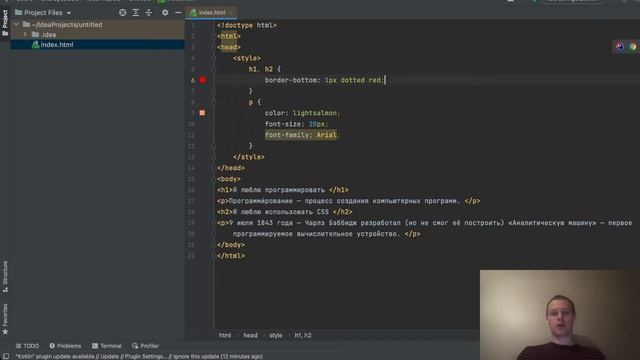640x360 pixels.
Task: Click line number 6 in the gutter
Action: pyautogui.click(x=192, y=80)
